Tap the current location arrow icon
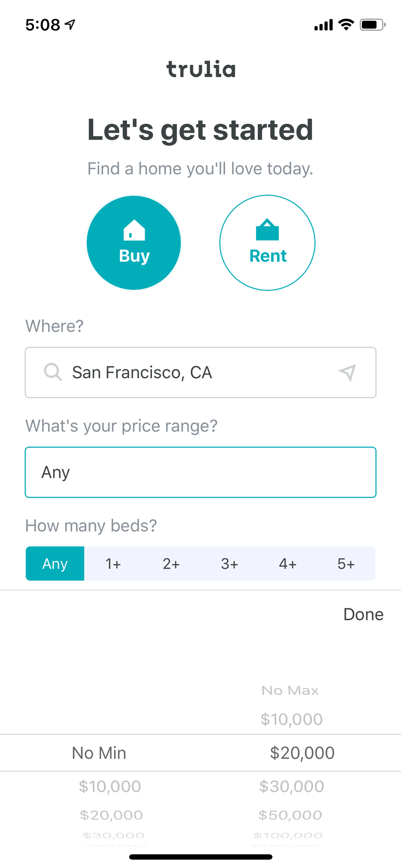The height and width of the screenshot is (868, 401). click(x=347, y=372)
